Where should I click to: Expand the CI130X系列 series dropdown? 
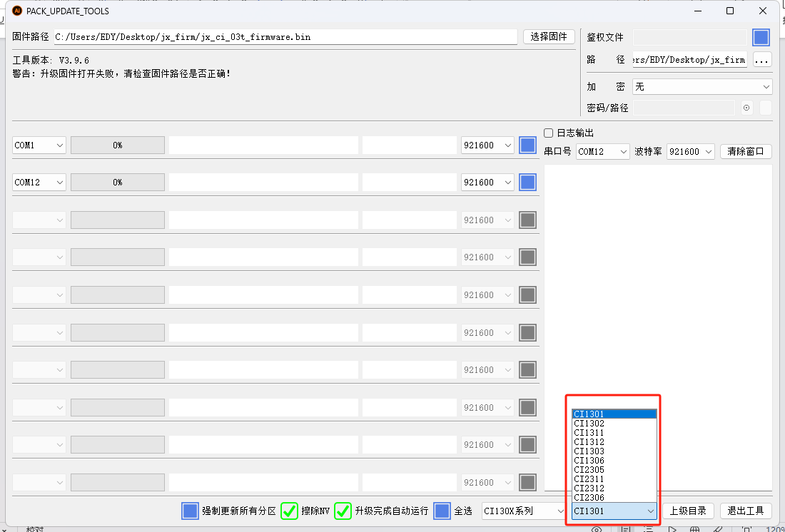522,511
